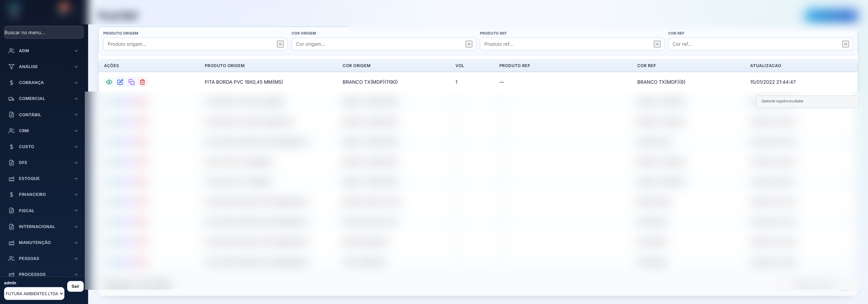868x304 pixels.
Task: Open the FUTURA AMBIENTES LTDA company selector
Action: [x=34, y=293]
